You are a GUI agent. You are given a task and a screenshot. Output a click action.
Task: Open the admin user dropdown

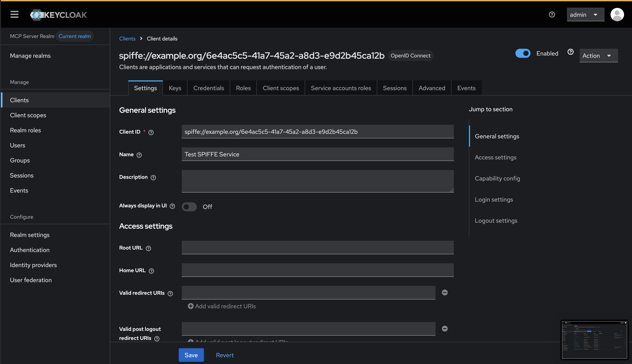[x=585, y=14]
